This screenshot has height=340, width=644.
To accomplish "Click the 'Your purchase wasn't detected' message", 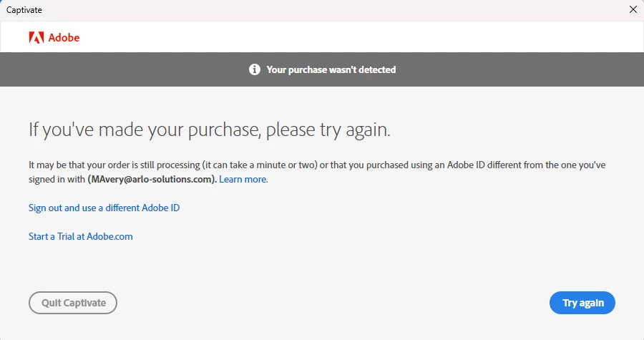I will (x=331, y=70).
